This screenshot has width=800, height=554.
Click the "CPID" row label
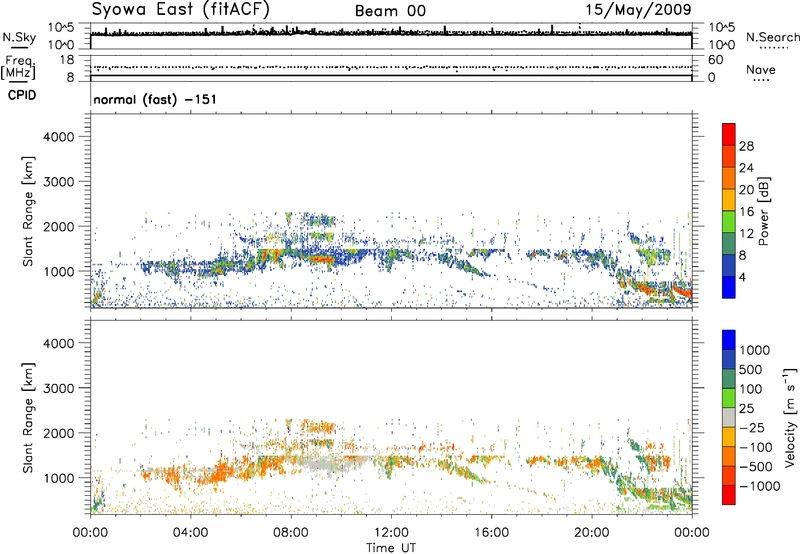tap(22, 95)
